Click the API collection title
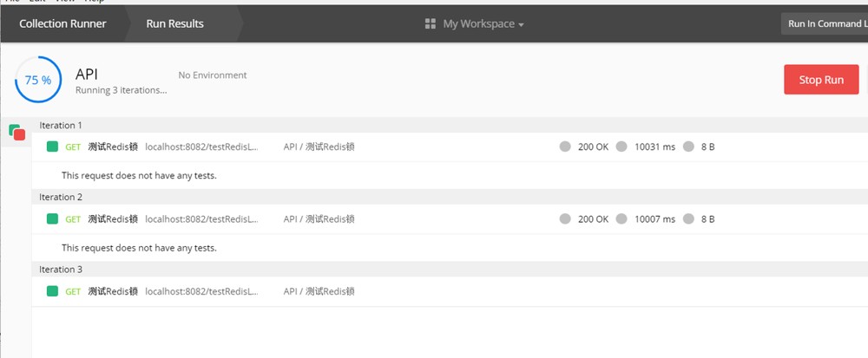 (x=87, y=75)
